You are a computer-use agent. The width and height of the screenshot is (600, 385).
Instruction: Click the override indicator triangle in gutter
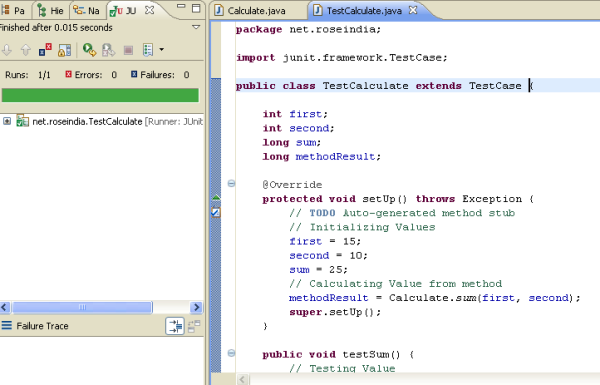(216, 197)
